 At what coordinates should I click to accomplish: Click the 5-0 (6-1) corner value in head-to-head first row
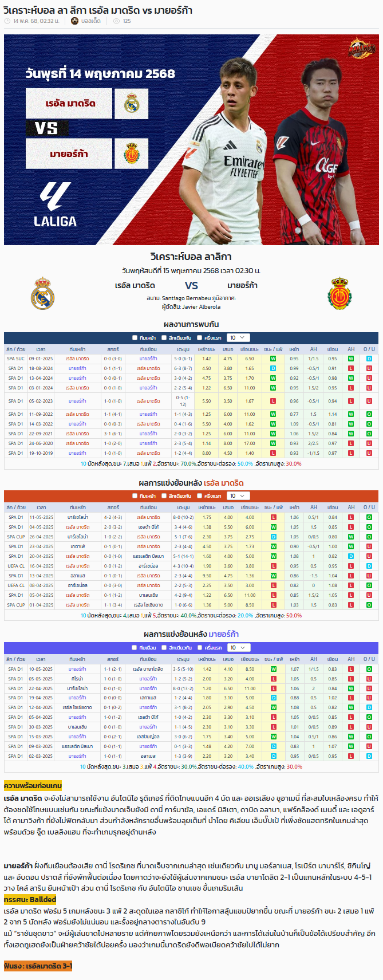183,359
